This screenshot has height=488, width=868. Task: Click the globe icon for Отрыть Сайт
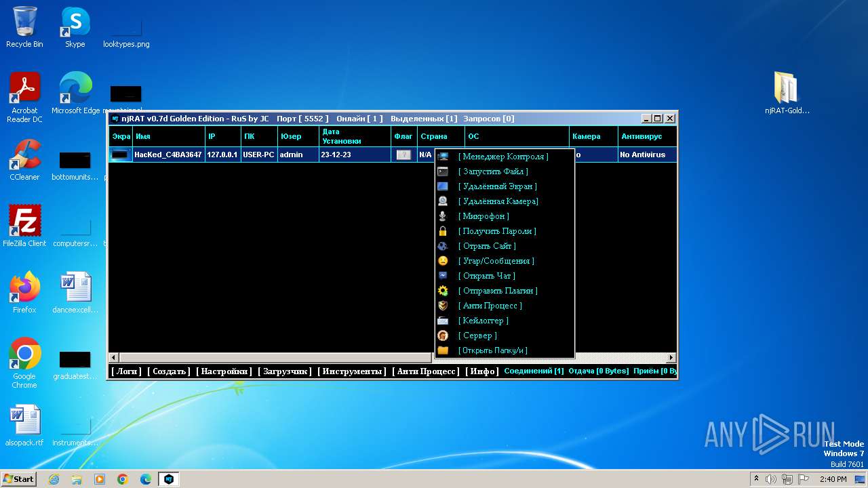point(443,246)
